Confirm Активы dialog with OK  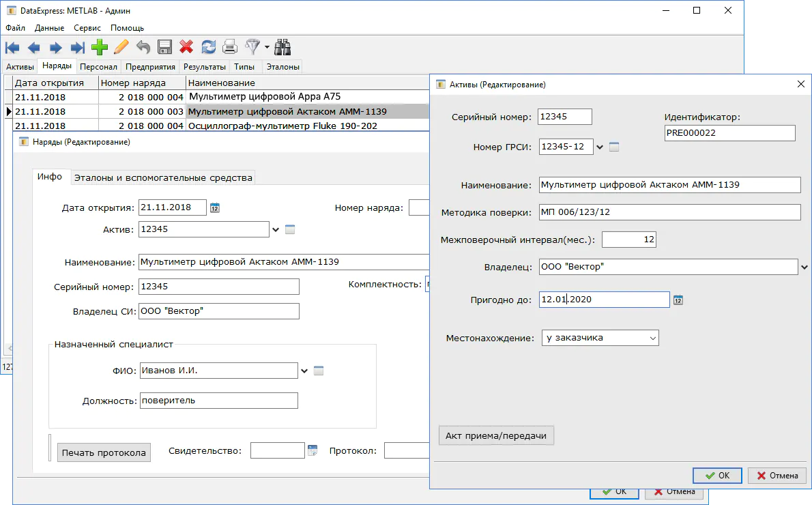[717, 476]
